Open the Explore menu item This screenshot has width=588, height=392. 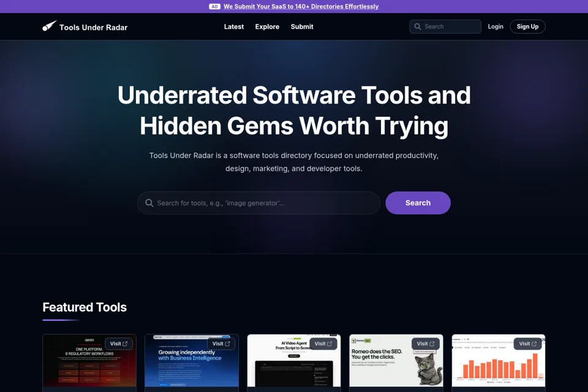click(267, 26)
